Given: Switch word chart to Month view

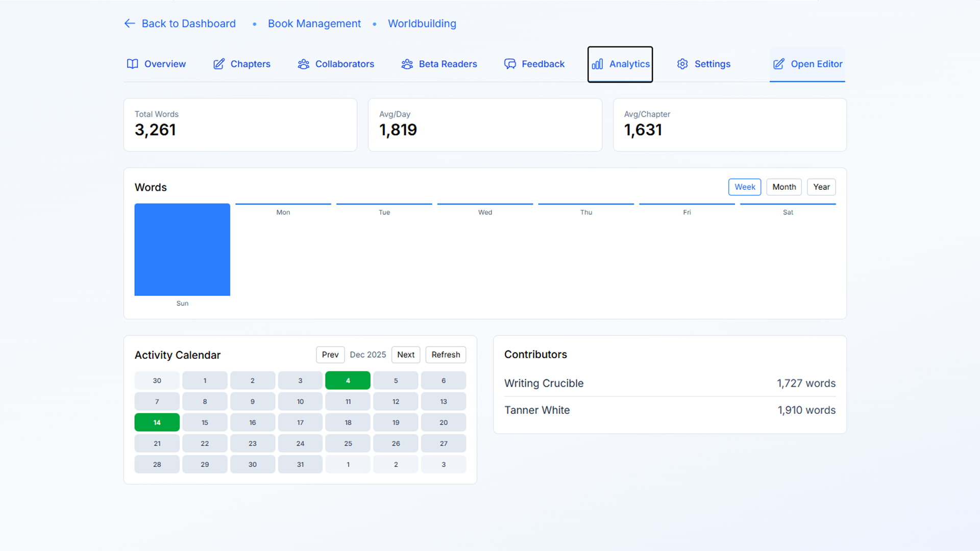Looking at the screenshot, I should [784, 187].
